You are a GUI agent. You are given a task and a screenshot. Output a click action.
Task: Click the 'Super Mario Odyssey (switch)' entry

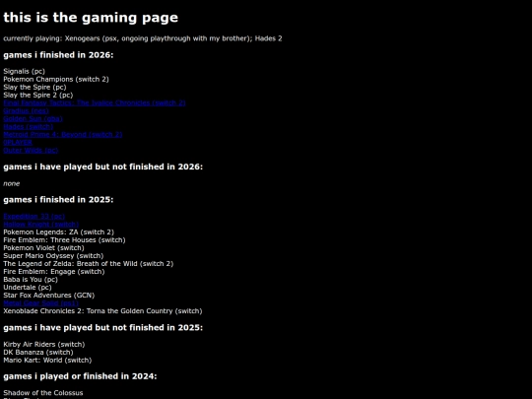[x=53, y=256]
